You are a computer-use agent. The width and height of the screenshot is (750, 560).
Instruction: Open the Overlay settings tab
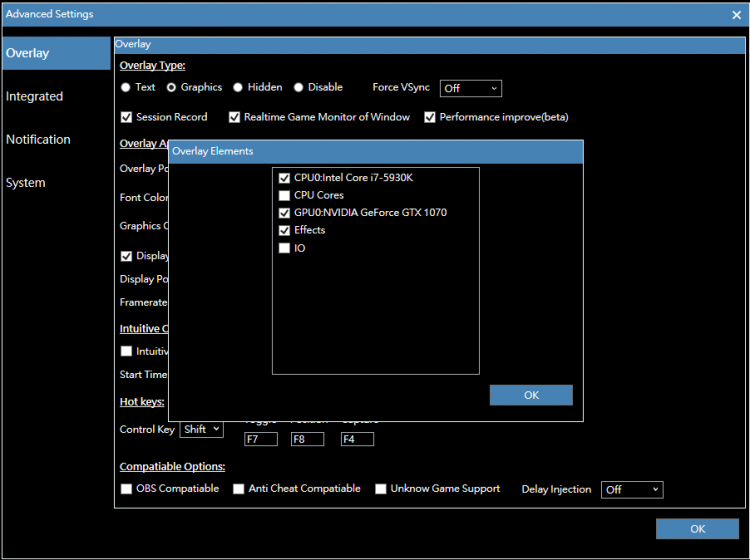[56, 53]
